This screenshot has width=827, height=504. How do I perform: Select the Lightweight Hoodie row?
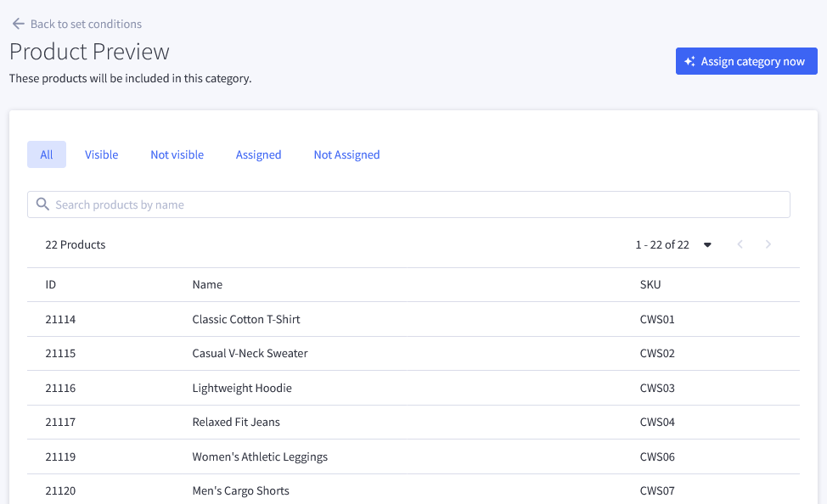413,388
